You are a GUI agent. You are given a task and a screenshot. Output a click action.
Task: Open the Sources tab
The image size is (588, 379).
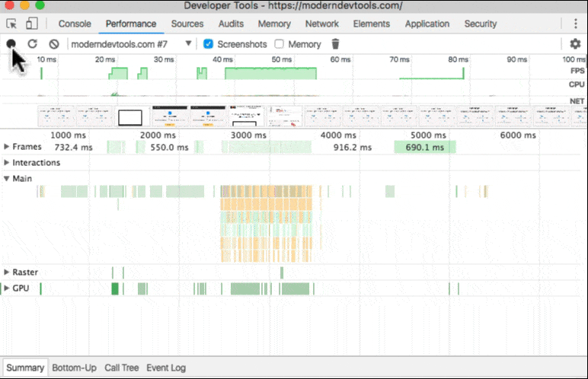click(x=187, y=24)
